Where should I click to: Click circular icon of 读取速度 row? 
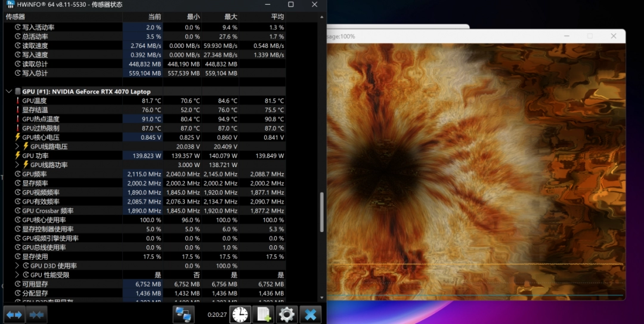point(18,45)
